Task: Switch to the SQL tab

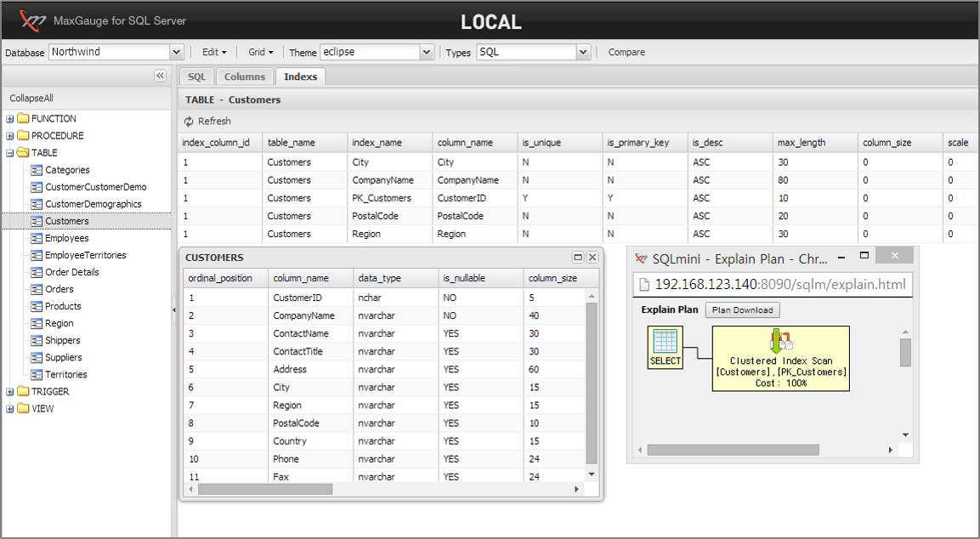Action: (x=197, y=77)
